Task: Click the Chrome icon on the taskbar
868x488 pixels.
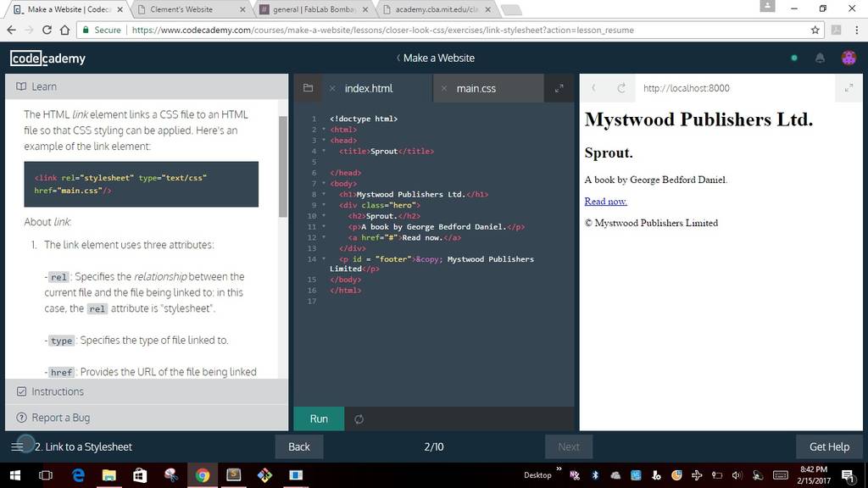Action: 203,474
